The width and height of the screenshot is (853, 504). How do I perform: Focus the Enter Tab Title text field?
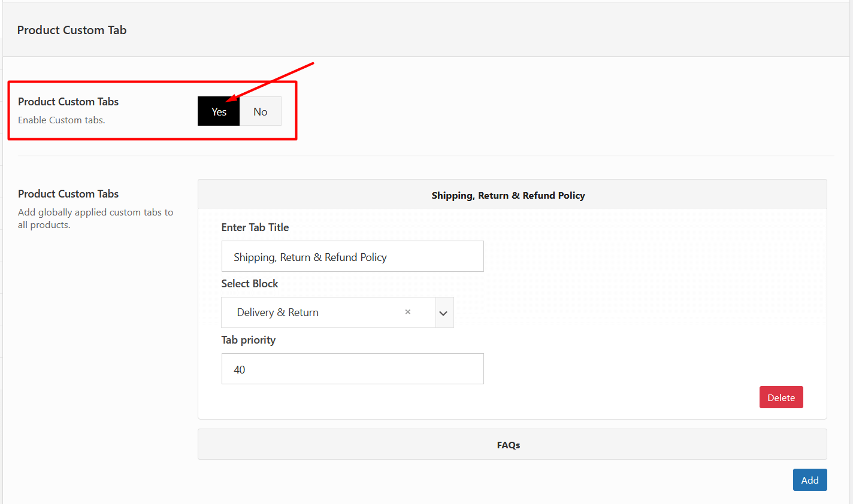point(352,257)
